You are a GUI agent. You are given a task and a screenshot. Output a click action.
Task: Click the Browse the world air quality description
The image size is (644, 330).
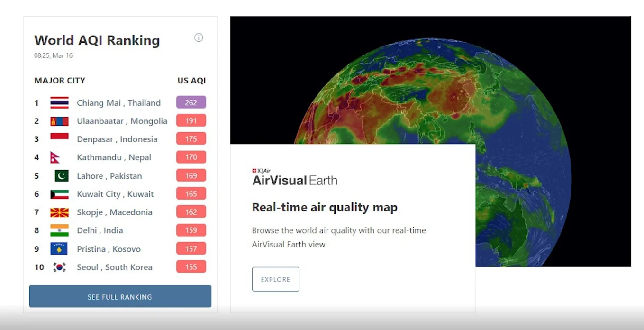(339, 237)
